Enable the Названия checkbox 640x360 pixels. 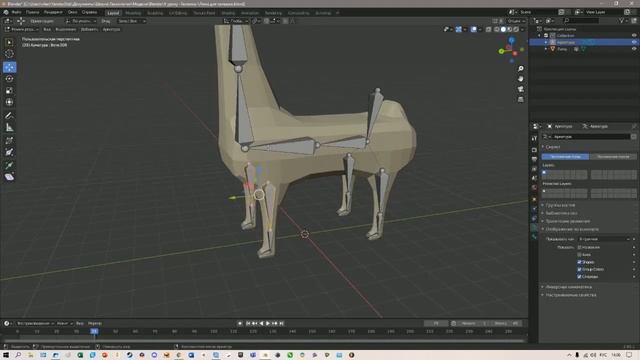(x=579, y=247)
